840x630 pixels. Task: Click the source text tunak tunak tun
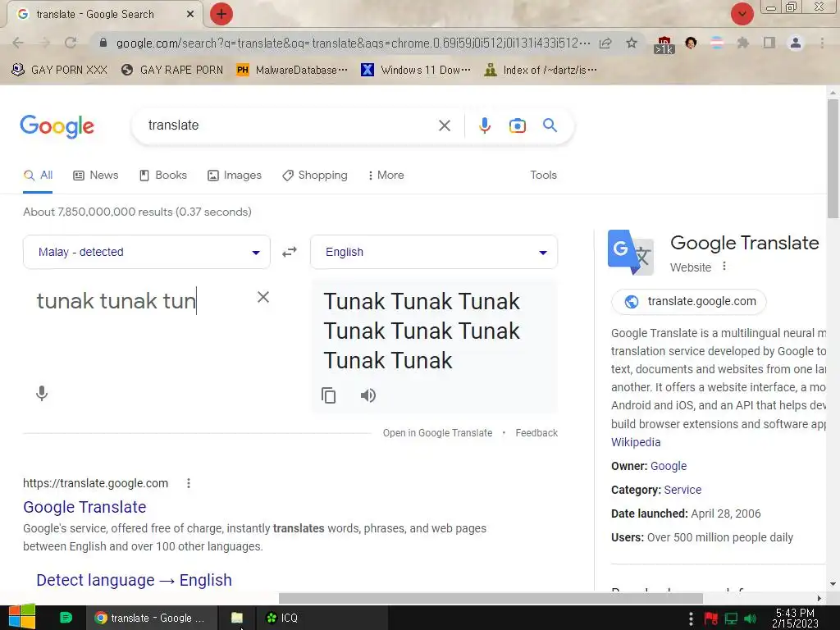click(116, 301)
